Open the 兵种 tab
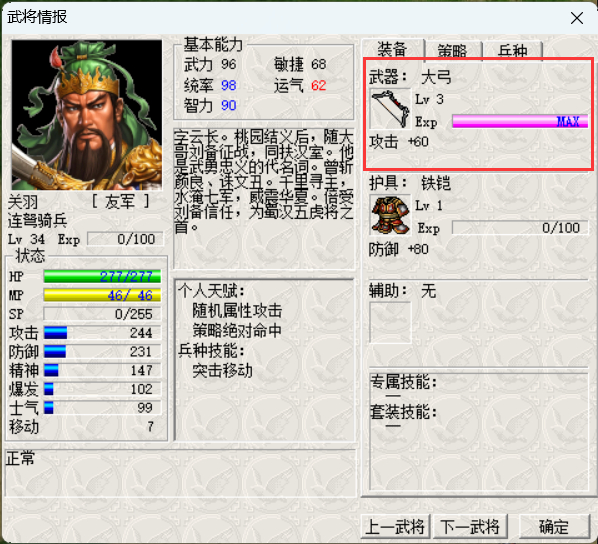This screenshot has height=544, width=598. (x=513, y=50)
